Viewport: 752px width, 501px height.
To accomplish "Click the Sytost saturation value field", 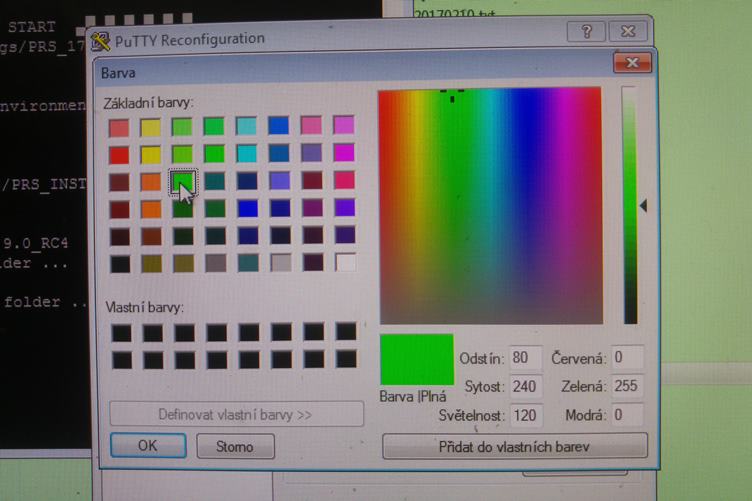I will pos(526,386).
